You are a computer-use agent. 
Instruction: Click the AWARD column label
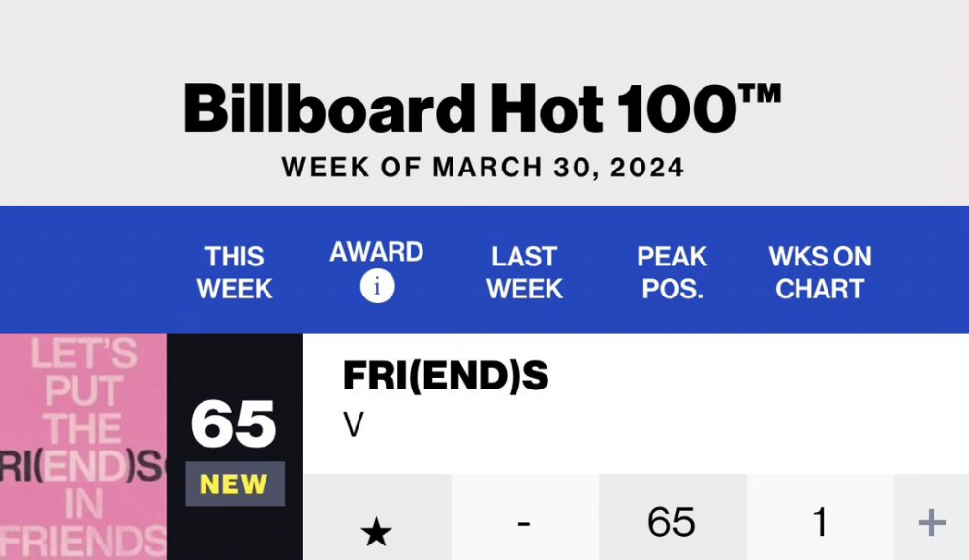click(377, 252)
